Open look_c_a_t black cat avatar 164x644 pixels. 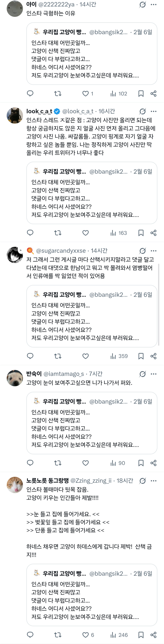[15, 116]
